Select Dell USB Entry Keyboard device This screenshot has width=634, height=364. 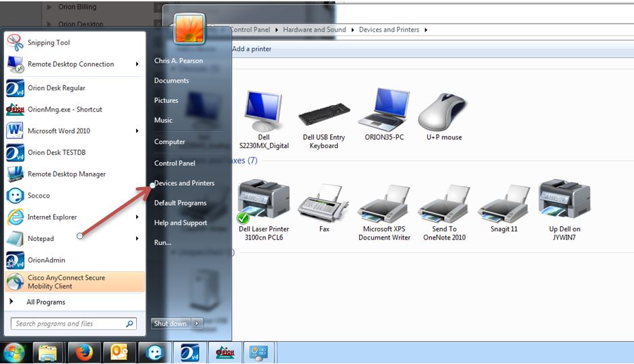pos(324,125)
